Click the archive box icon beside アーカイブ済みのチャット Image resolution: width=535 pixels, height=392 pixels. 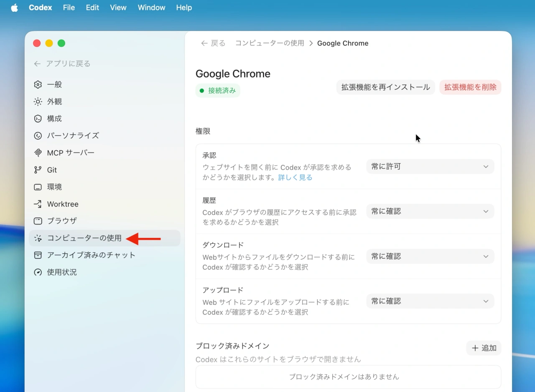pyautogui.click(x=38, y=255)
